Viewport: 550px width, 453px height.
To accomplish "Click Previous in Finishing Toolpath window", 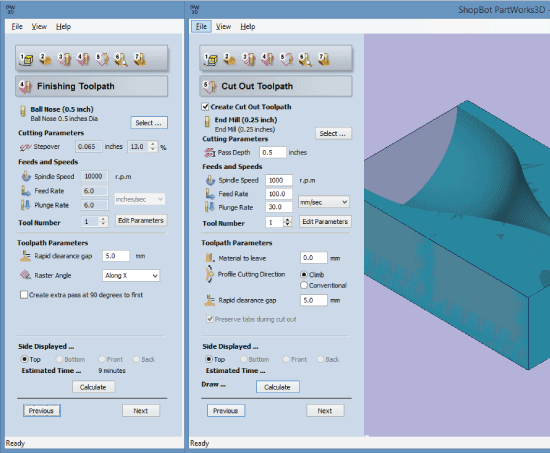I will (x=42, y=411).
